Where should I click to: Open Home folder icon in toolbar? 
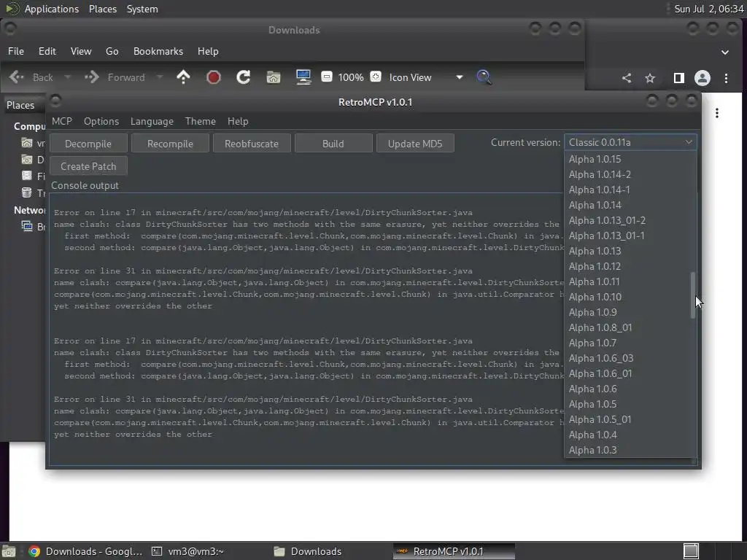[x=274, y=77]
